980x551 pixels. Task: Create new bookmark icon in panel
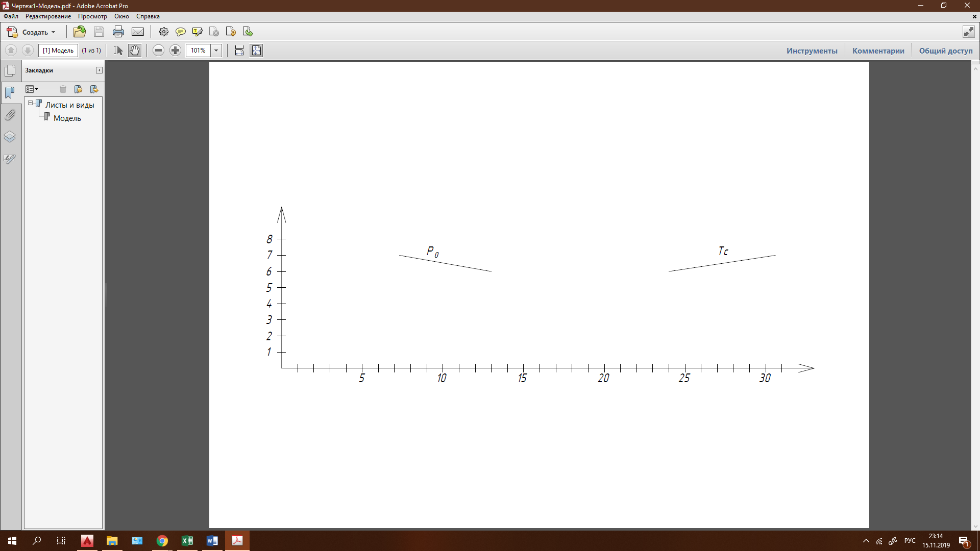[x=78, y=89]
